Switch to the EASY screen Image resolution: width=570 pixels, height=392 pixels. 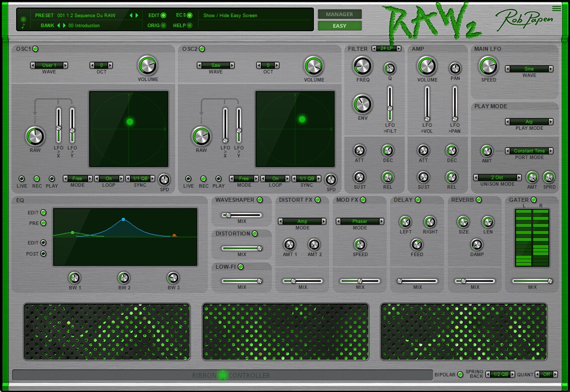coord(339,26)
